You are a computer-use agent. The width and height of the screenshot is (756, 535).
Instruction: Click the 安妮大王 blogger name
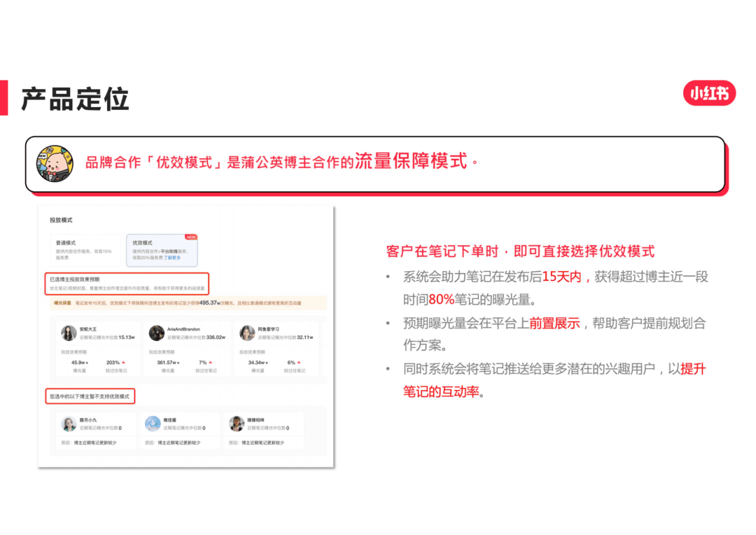point(88,329)
